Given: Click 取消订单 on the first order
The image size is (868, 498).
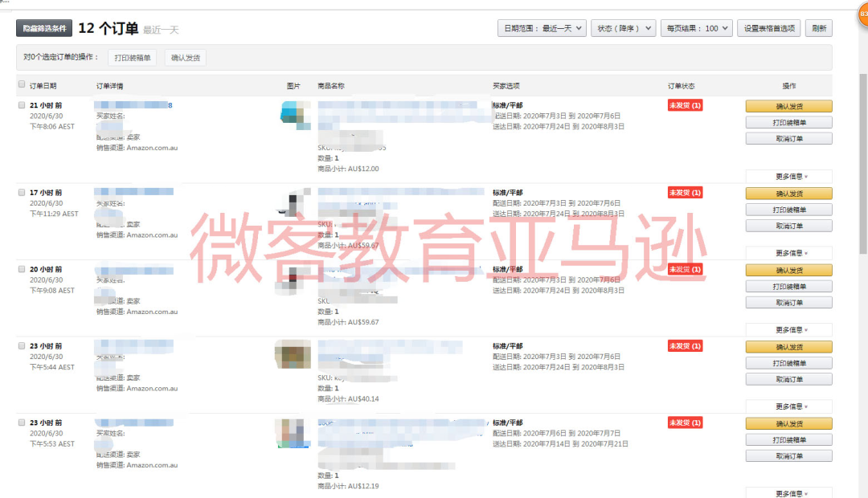Looking at the screenshot, I should (x=788, y=137).
